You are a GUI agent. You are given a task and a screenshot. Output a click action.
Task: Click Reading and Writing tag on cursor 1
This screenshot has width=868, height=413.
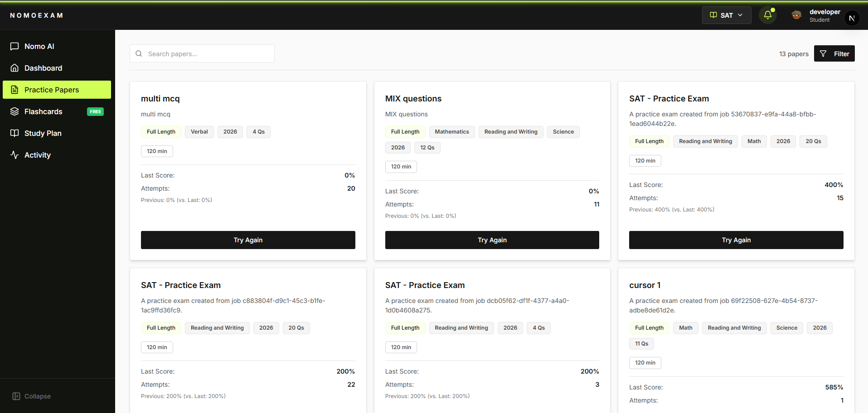(734, 328)
